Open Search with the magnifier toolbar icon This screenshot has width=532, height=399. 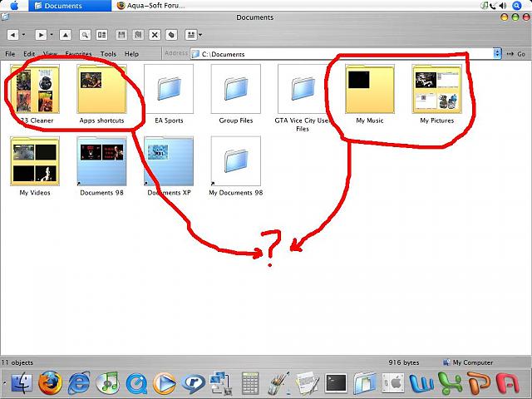tap(85, 35)
